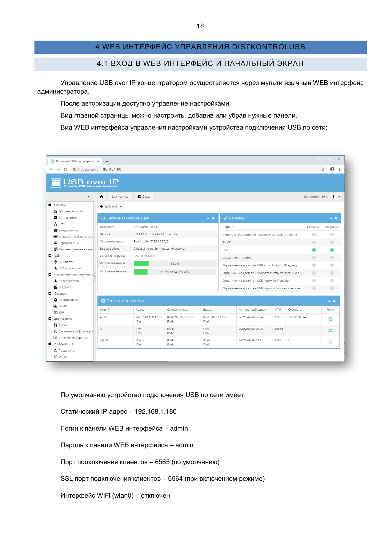
Task: Click the Диагностика breadcrumb tab
Action: [x=120, y=197]
